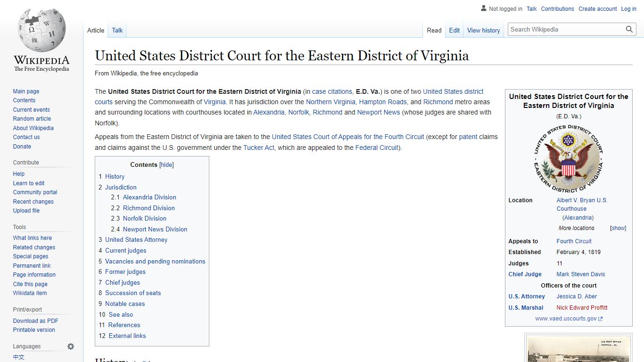The image size is (644, 362).
Task: Jump to Vacancies and pending nominations
Action: point(155,261)
